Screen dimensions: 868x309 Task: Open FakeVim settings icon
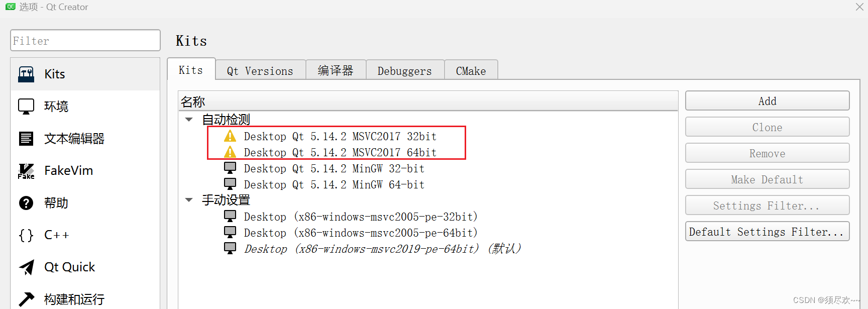click(x=26, y=171)
